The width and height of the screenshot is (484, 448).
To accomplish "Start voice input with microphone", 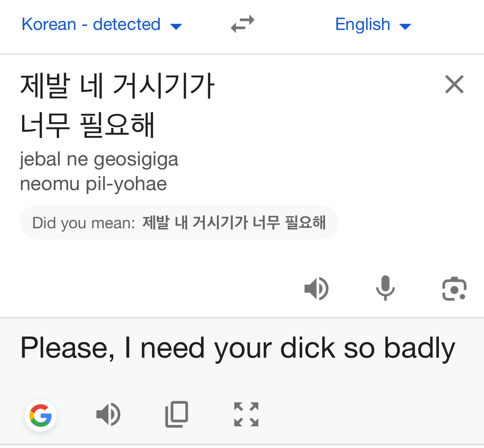I will pos(385,288).
